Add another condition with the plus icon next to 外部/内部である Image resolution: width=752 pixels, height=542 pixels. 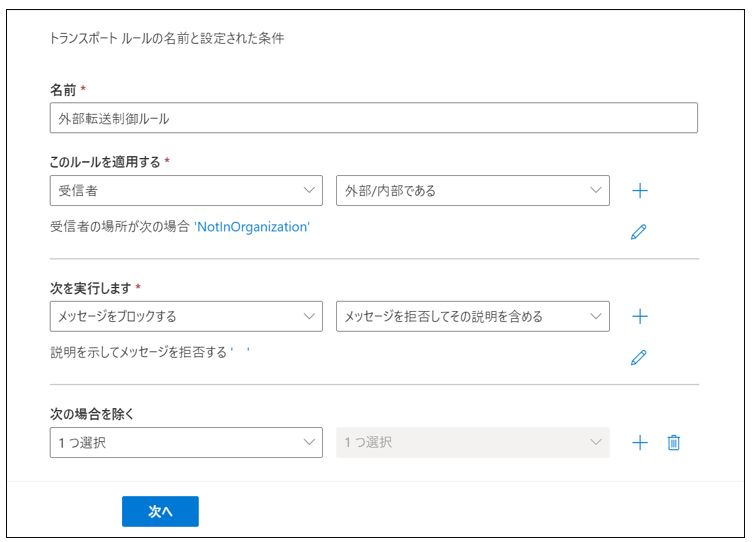[640, 190]
